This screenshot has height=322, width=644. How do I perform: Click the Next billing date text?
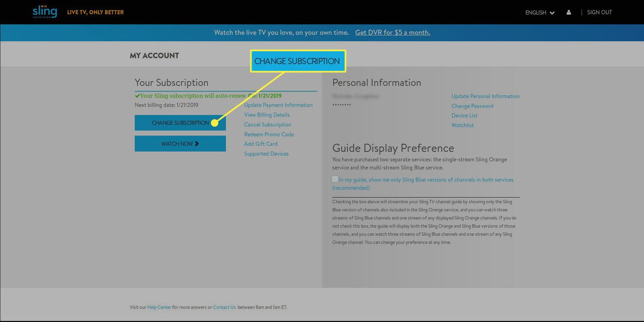[167, 105]
